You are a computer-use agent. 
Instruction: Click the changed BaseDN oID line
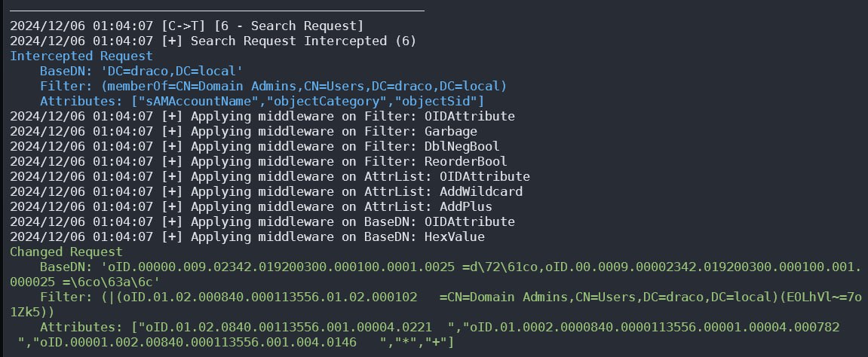[x=436, y=275]
